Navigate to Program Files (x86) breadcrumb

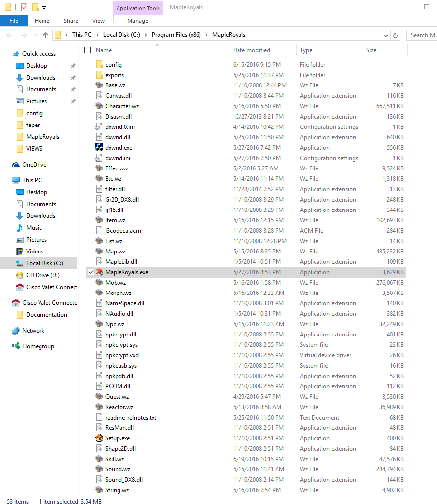[176, 35]
